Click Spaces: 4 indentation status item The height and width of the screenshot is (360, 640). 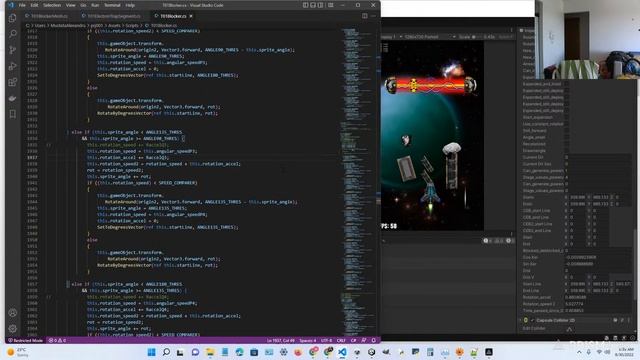[x=308, y=340]
